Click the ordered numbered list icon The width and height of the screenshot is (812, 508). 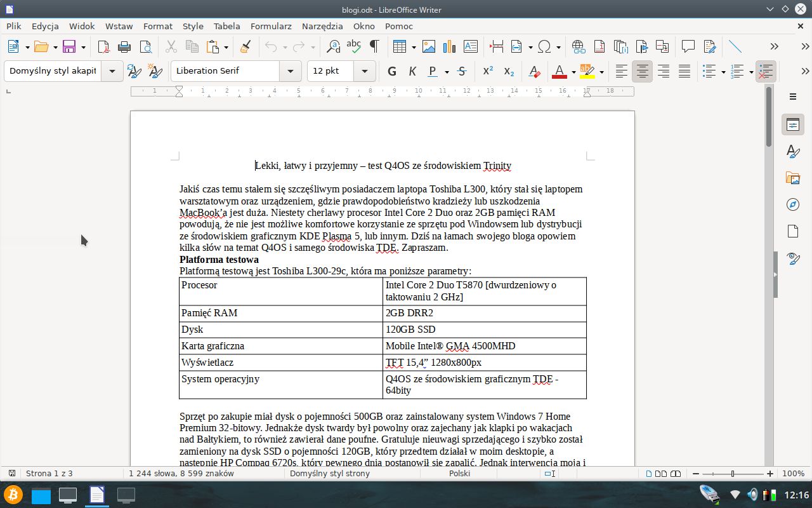click(x=738, y=71)
